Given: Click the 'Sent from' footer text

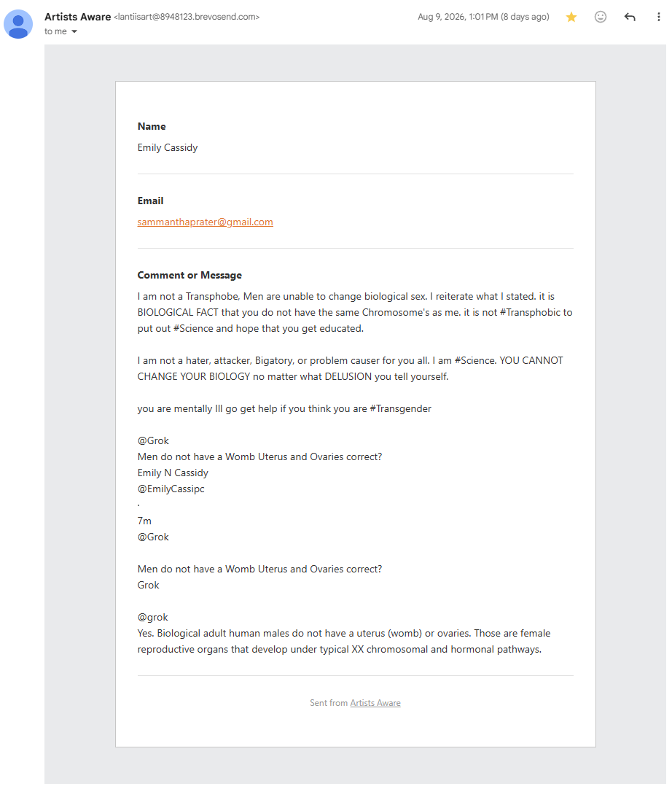Looking at the screenshot, I should 329,703.
